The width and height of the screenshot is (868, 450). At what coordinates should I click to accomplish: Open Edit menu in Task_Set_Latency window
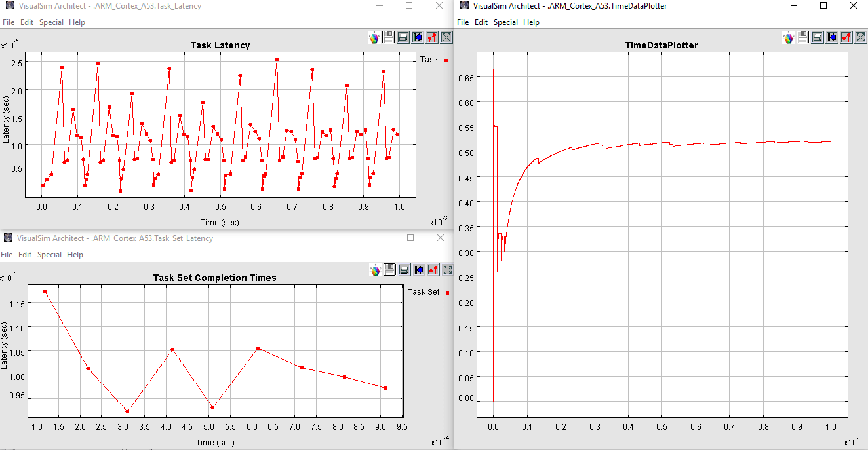(25, 255)
